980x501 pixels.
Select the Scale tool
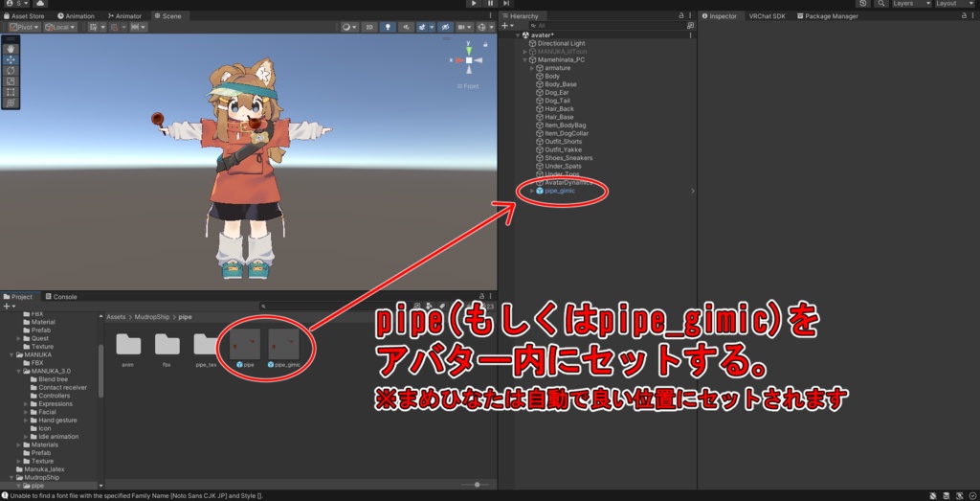pyautogui.click(x=11, y=81)
